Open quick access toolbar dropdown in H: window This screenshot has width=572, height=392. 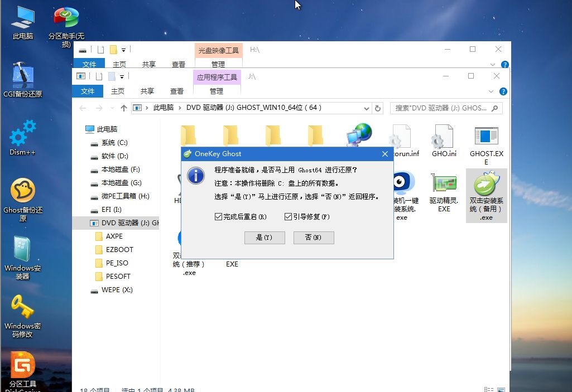(x=124, y=50)
